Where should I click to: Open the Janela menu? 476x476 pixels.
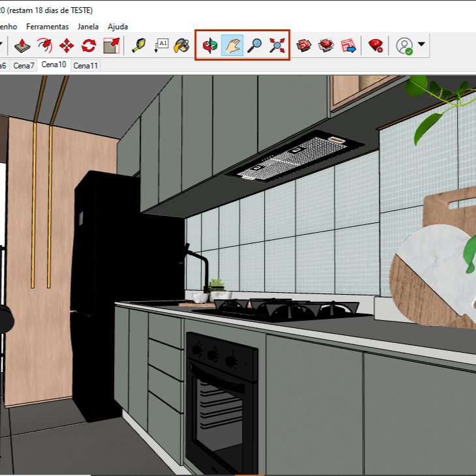click(x=88, y=27)
